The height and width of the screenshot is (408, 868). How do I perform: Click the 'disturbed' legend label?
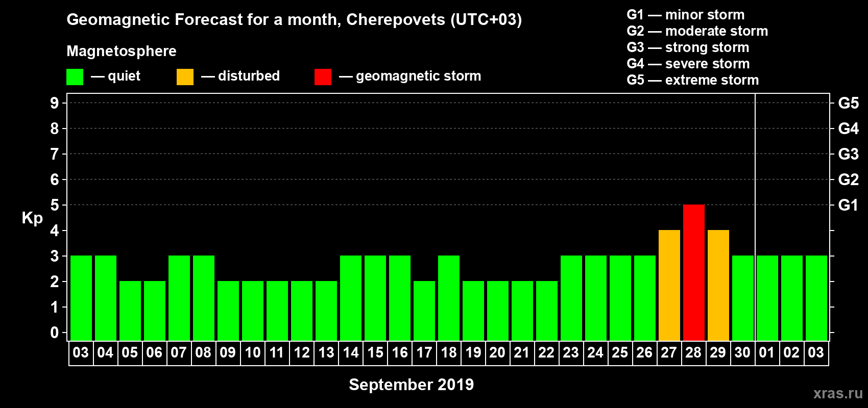[249, 76]
